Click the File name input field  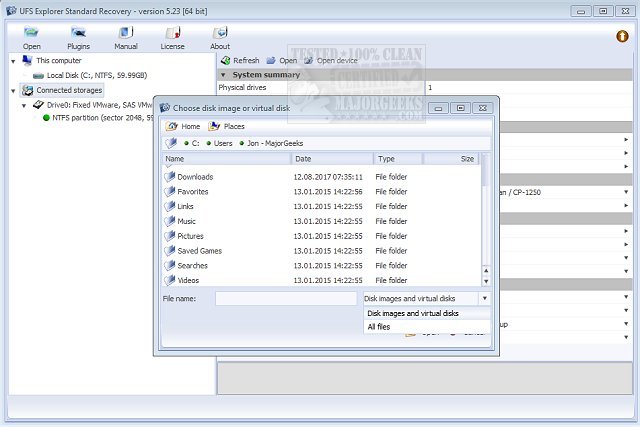pyautogui.click(x=286, y=298)
